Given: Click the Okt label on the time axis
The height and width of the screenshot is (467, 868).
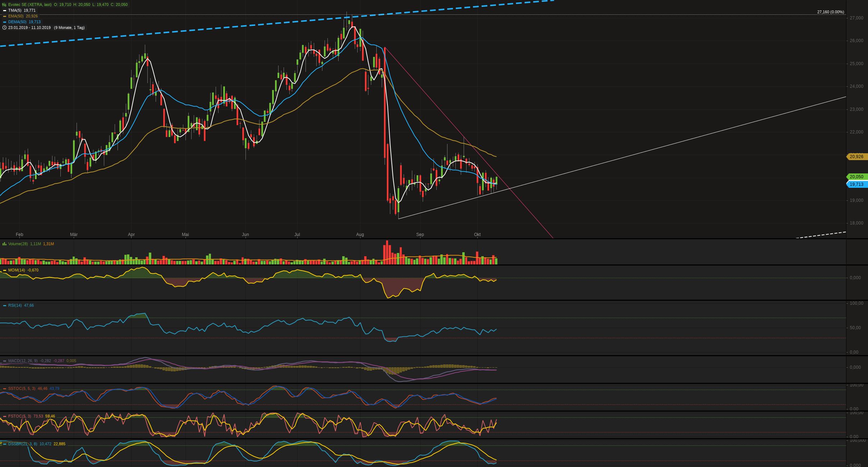Looking at the screenshot, I should pos(478,234).
